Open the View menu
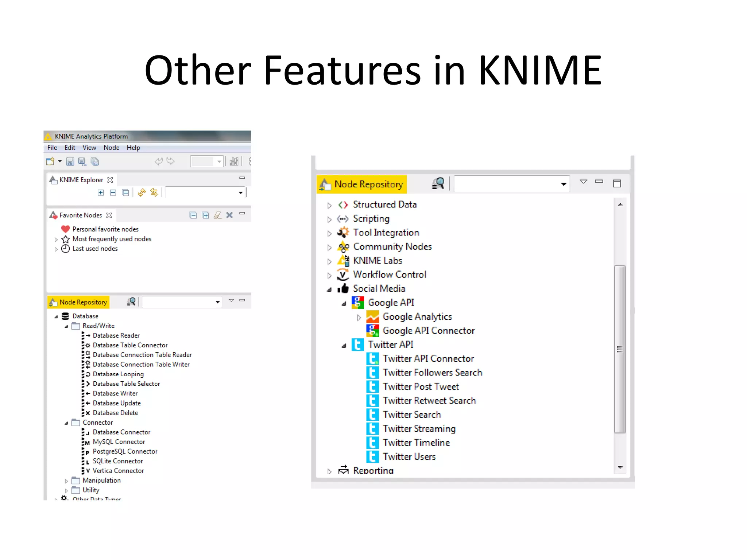The width and height of the screenshot is (747, 560). [89, 148]
